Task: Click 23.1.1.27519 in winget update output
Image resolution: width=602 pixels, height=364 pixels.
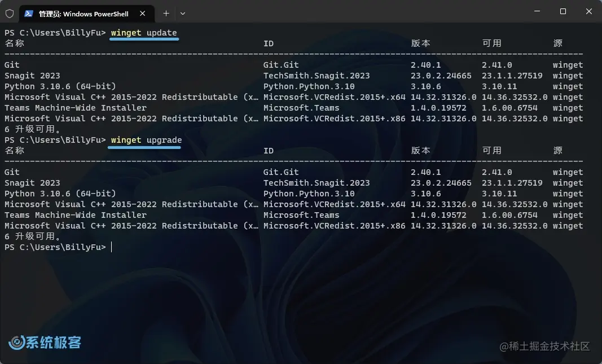Action: pyautogui.click(x=512, y=76)
